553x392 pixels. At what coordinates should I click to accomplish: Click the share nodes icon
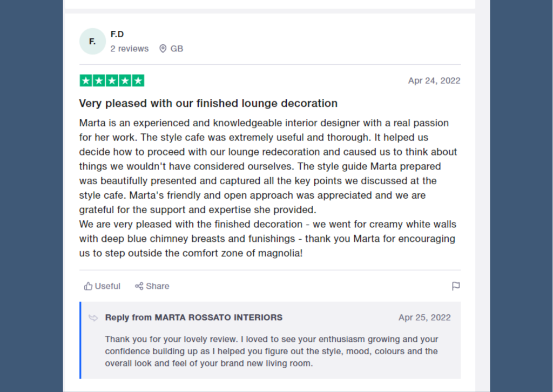139,286
